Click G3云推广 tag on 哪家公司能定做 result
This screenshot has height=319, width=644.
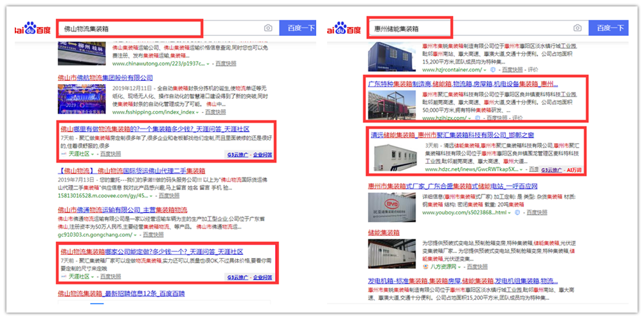(x=238, y=277)
